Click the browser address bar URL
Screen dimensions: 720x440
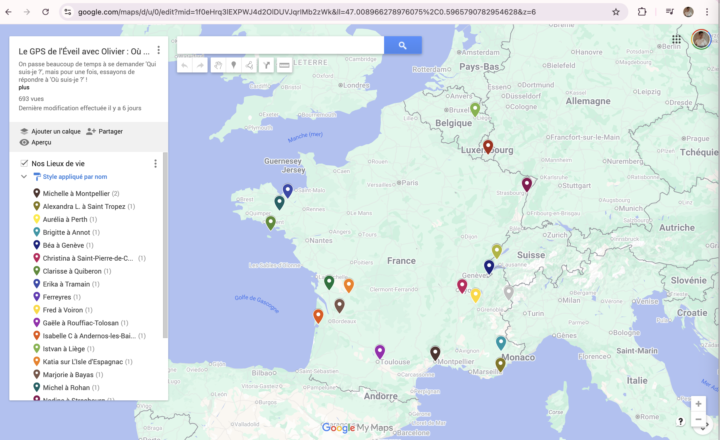(306, 12)
